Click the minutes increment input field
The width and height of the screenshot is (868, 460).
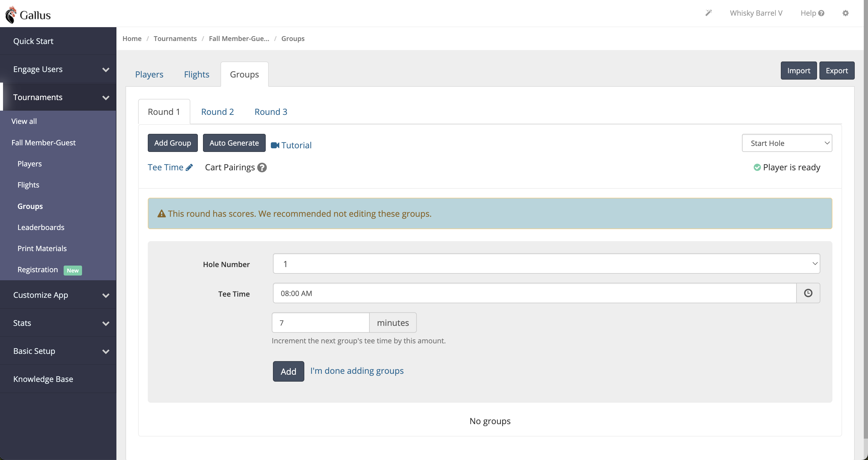click(x=321, y=323)
